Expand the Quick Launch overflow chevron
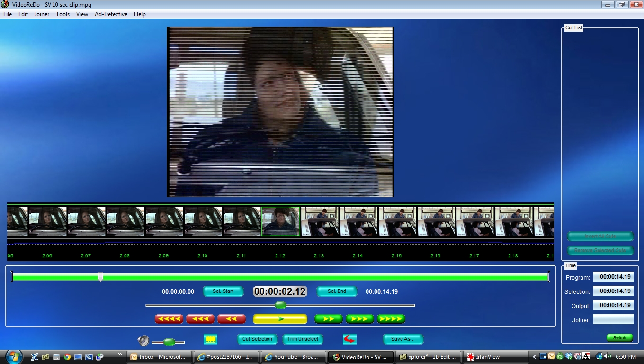 120,354
